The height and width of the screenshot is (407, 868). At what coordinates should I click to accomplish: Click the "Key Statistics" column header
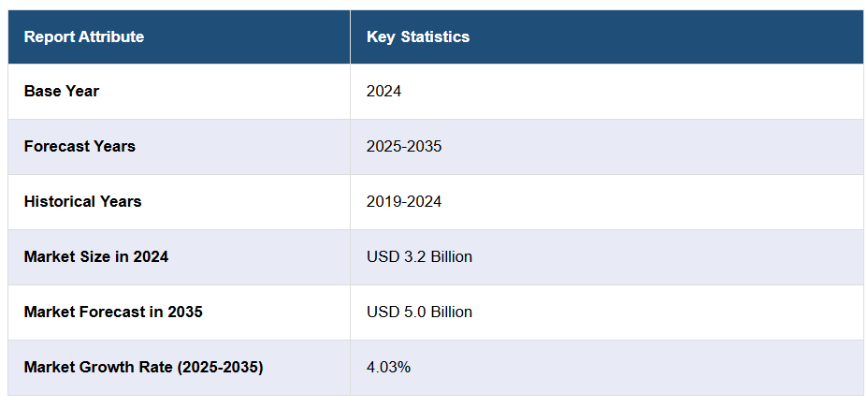coord(418,37)
